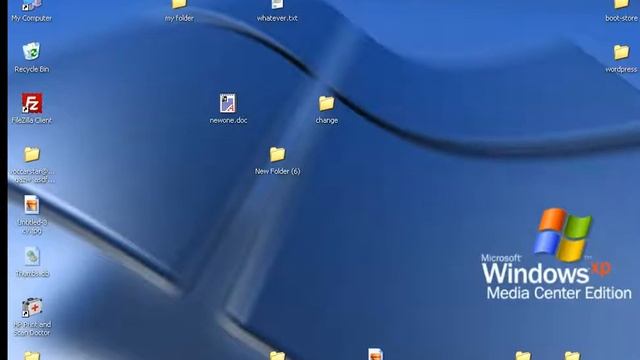Select the FileZilla Client shortcut icon
The height and width of the screenshot is (360, 640).
click(x=31, y=103)
